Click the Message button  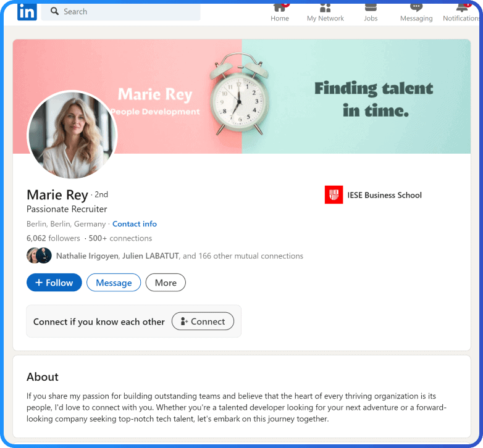(x=114, y=283)
